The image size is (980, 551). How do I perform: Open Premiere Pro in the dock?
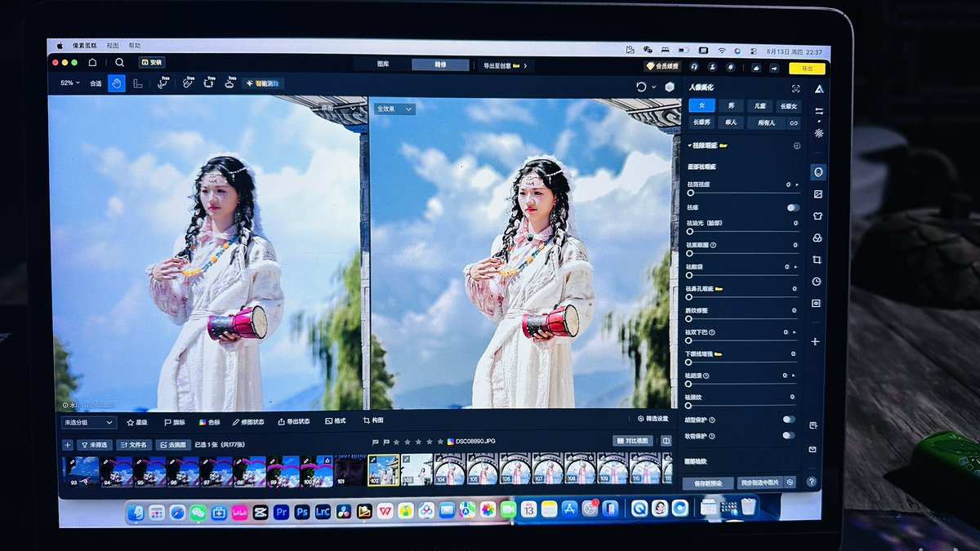point(282,512)
